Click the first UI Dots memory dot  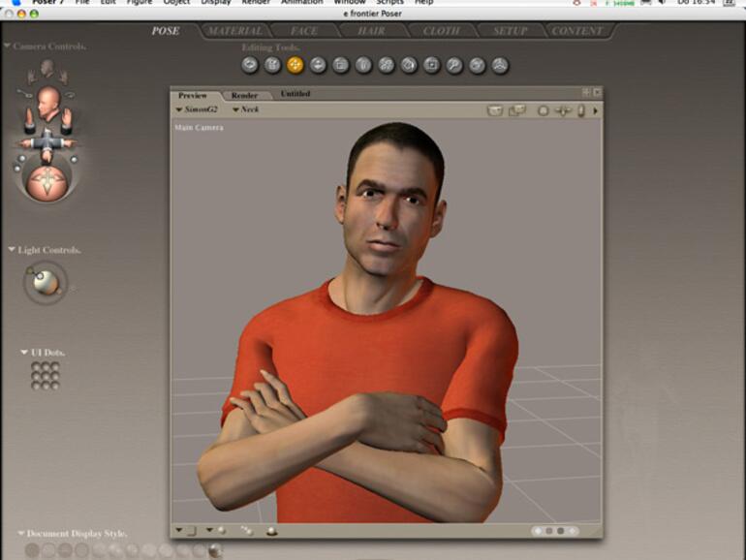click(x=36, y=367)
